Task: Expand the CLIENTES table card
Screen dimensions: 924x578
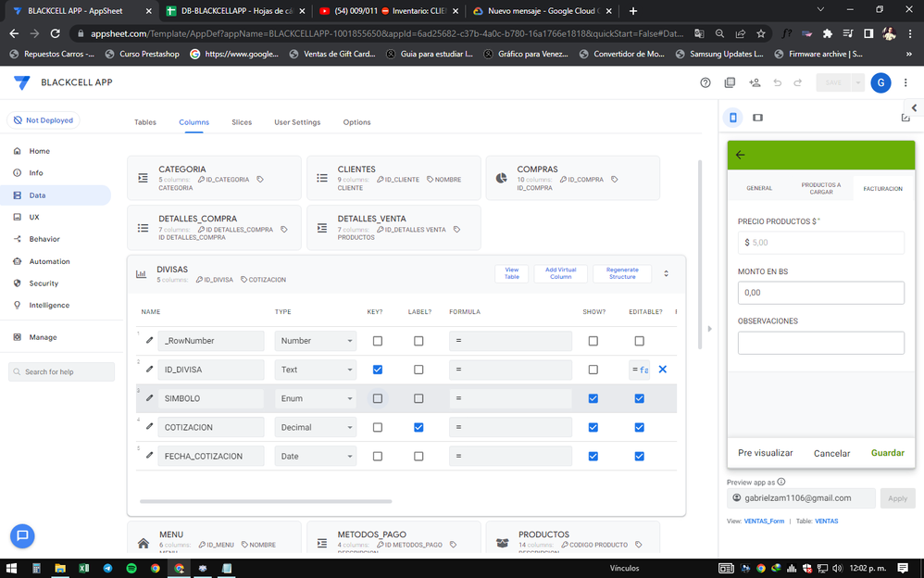Action: click(x=393, y=178)
